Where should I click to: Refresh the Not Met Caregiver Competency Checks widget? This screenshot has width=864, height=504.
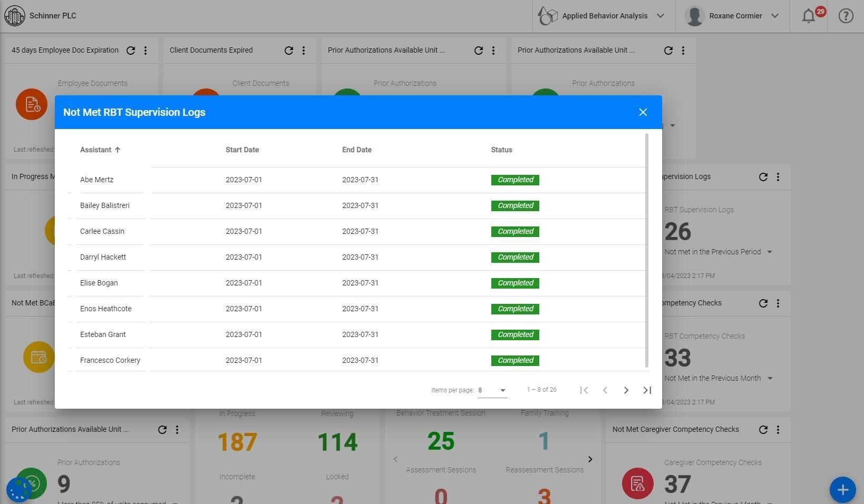tap(763, 430)
